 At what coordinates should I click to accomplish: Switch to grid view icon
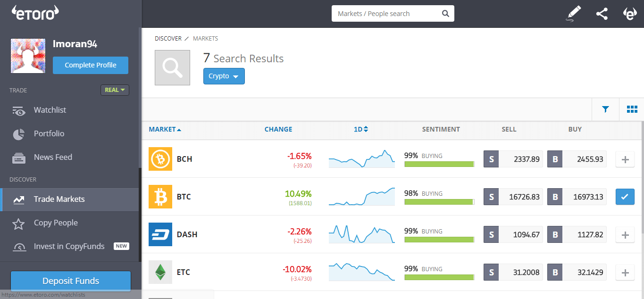pyautogui.click(x=632, y=109)
